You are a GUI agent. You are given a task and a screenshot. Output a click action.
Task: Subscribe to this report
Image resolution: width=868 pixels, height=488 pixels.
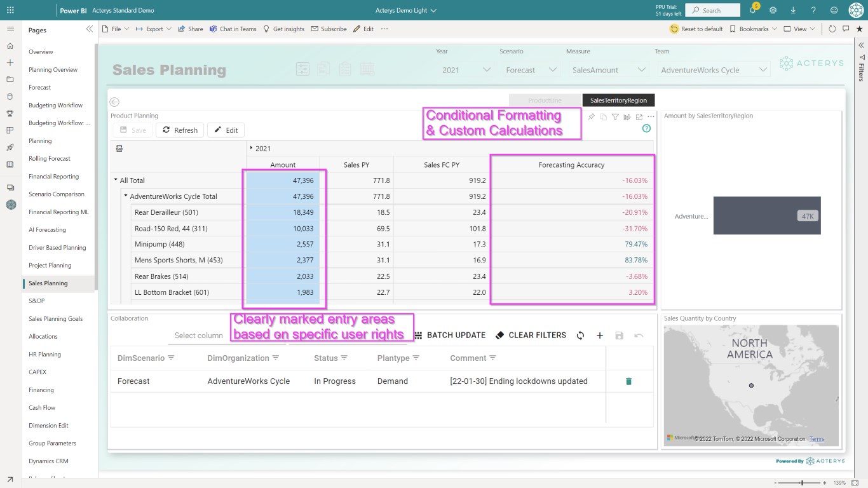tap(329, 29)
